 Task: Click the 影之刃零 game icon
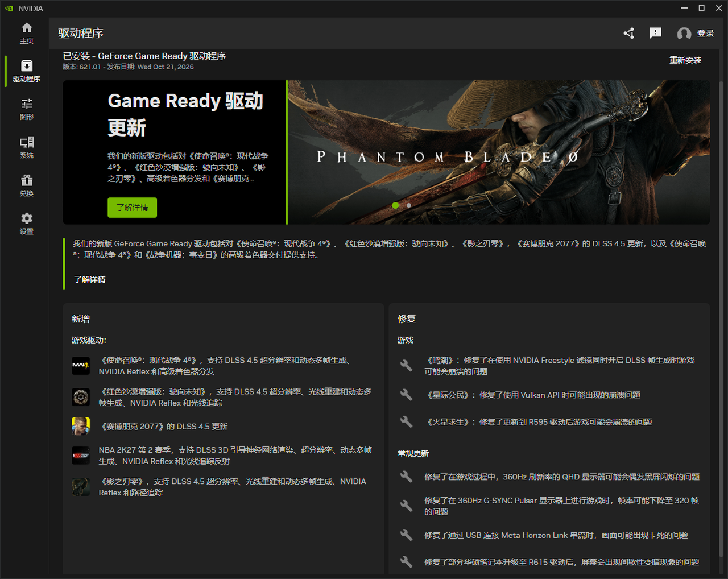(x=81, y=487)
